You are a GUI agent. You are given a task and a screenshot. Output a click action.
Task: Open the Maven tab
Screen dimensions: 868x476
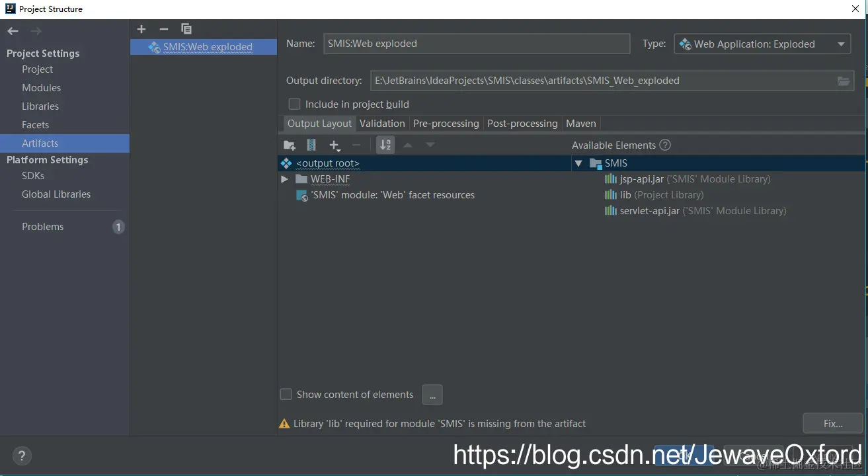581,124
